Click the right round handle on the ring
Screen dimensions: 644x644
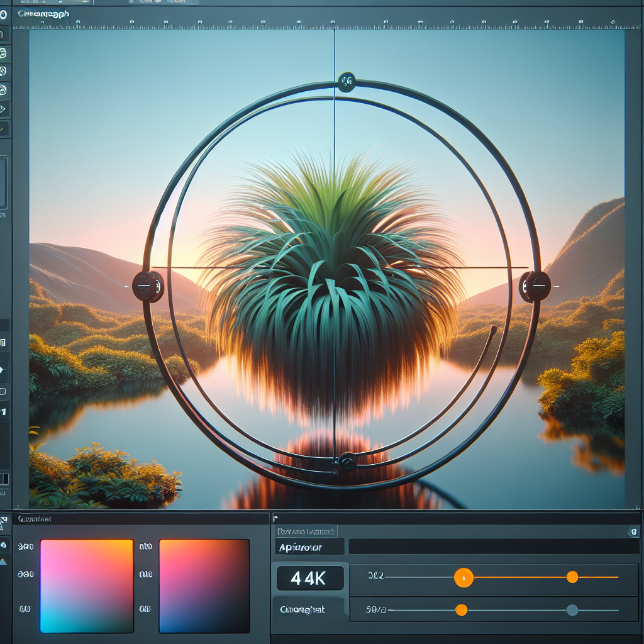[x=535, y=286]
